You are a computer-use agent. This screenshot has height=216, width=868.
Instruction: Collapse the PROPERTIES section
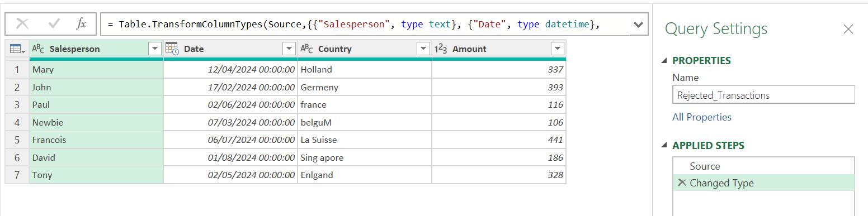coord(664,61)
